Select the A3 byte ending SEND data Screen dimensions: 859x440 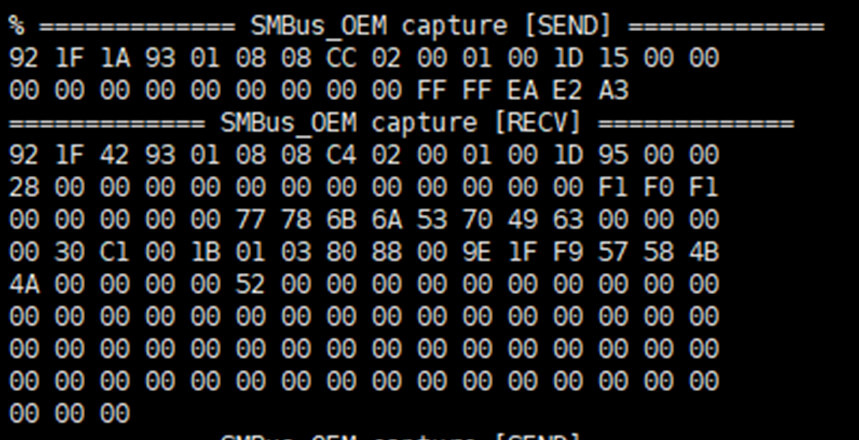(613, 91)
